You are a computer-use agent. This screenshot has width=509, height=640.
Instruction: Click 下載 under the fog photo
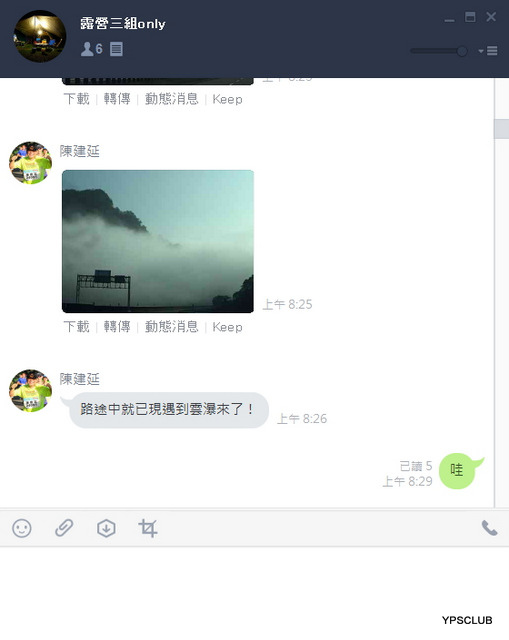(76, 327)
